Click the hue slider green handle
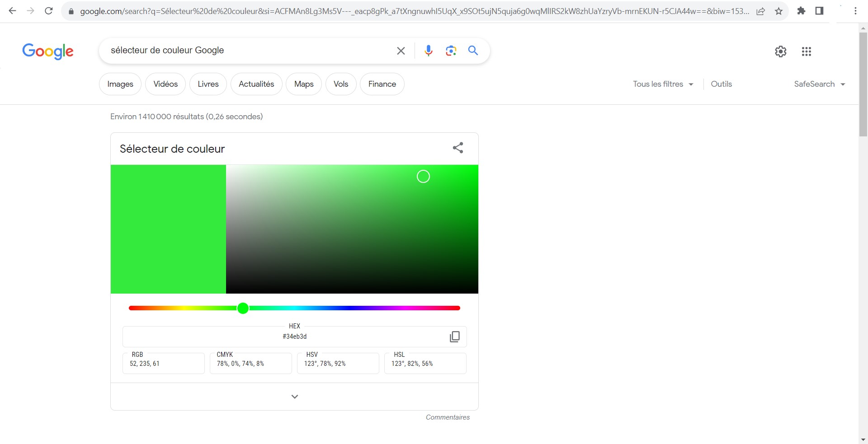Viewport: 868px width, 444px height. tap(243, 308)
